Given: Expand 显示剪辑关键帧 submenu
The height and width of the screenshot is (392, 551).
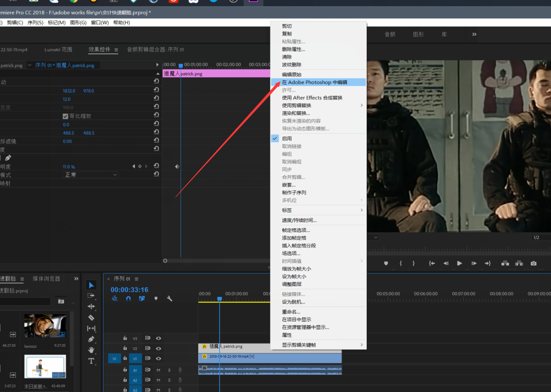Looking at the screenshot, I should coord(318,345).
